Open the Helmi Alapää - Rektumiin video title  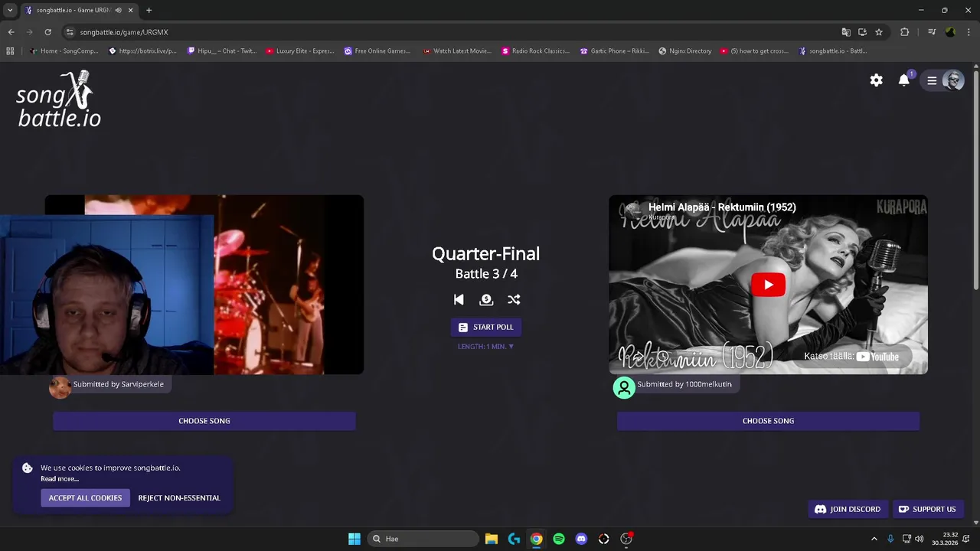[722, 207]
